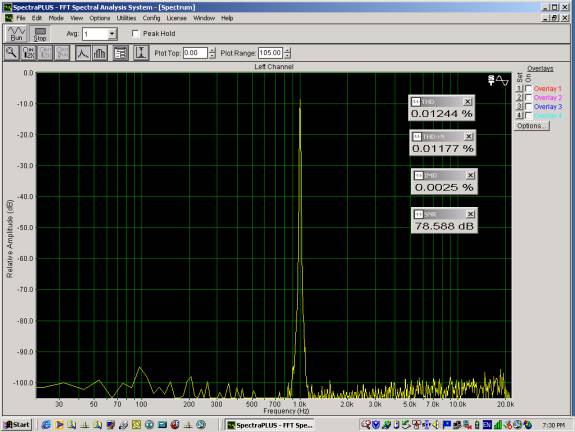
Task: Switch to line plot view icon
Action: click(x=83, y=53)
